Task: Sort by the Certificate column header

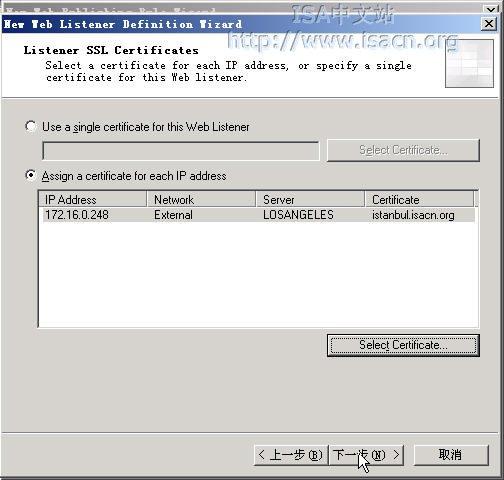Action: tap(420, 199)
